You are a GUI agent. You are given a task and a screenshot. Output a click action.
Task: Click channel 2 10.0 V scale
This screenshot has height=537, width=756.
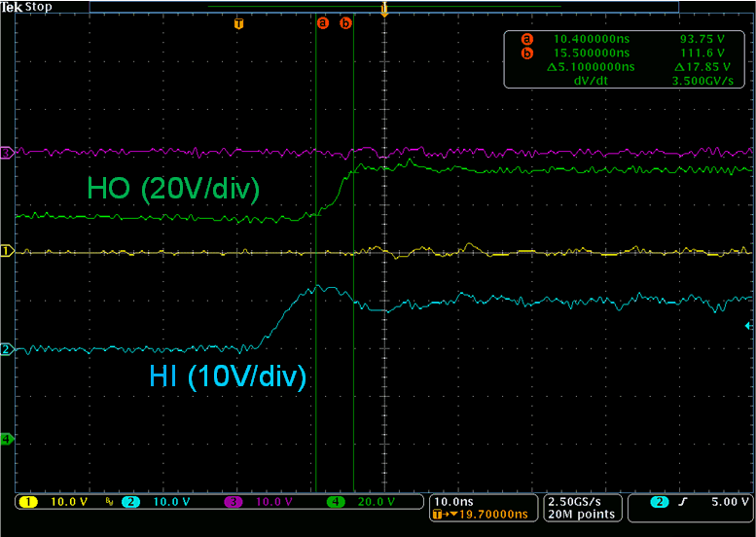coord(171,502)
